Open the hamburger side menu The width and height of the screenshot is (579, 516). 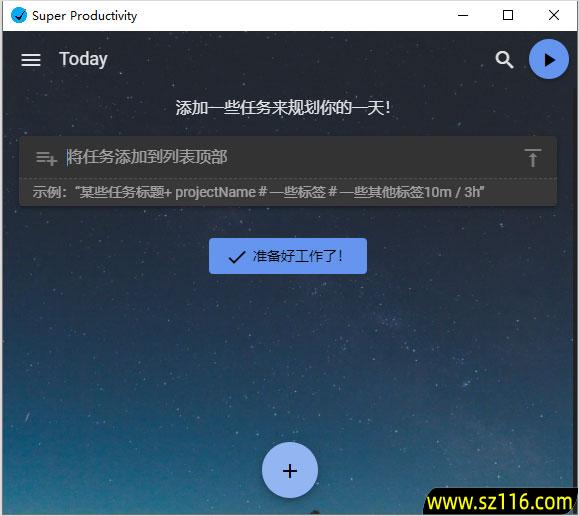pyautogui.click(x=31, y=60)
